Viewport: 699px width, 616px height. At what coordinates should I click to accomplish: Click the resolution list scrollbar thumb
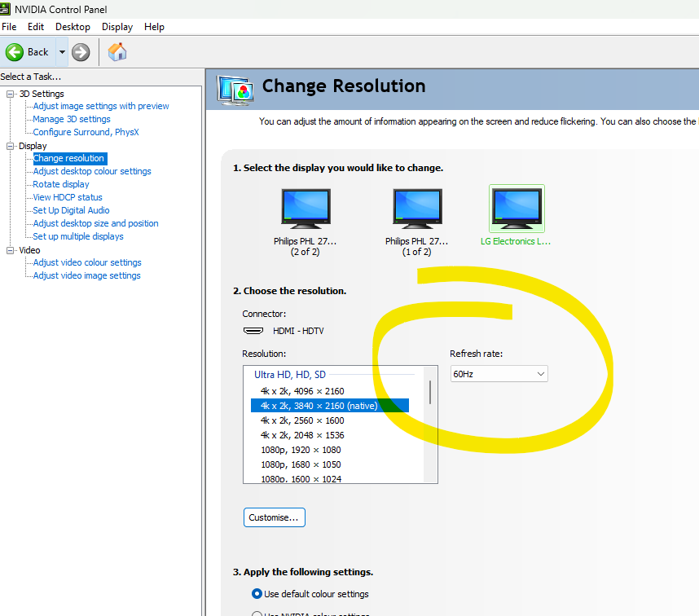click(x=430, y=392)
